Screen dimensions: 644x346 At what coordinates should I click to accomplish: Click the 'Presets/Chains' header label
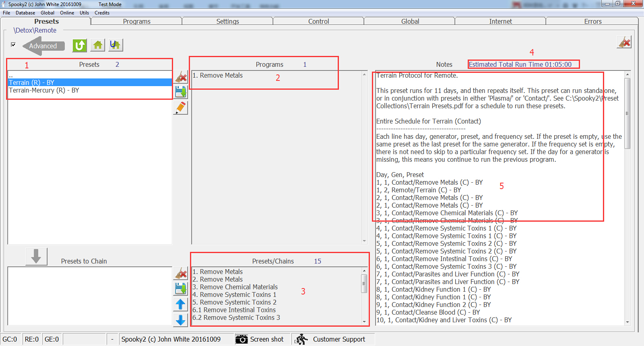point(273,261)
